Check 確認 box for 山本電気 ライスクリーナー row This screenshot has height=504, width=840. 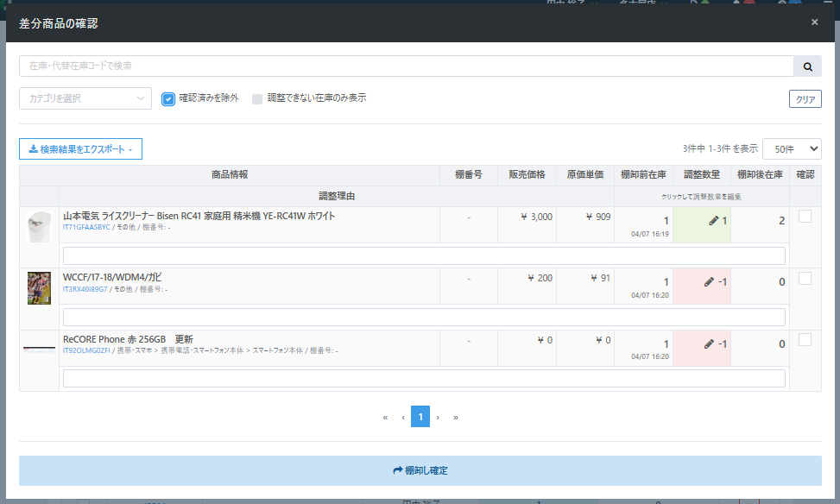(805, 217)
